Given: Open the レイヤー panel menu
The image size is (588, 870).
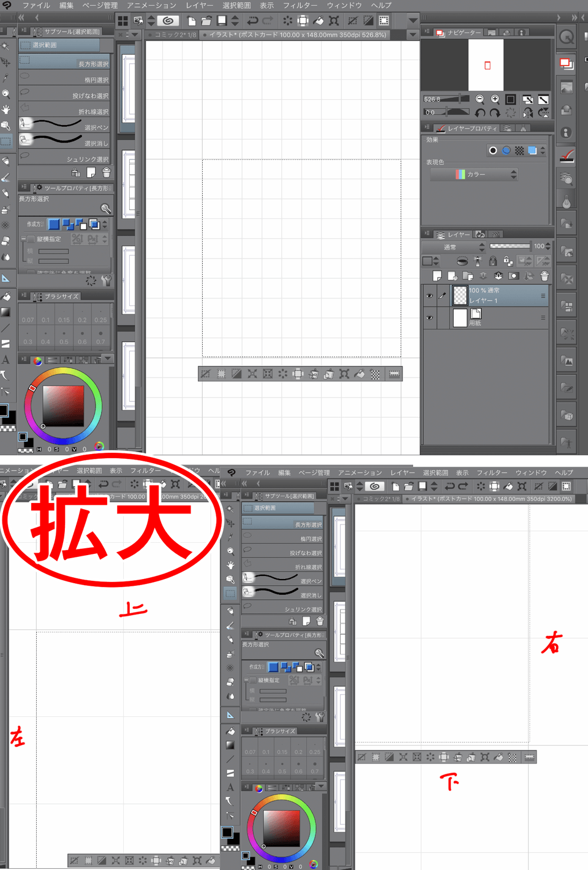Looking at the screenshot, I should point(427,234).
